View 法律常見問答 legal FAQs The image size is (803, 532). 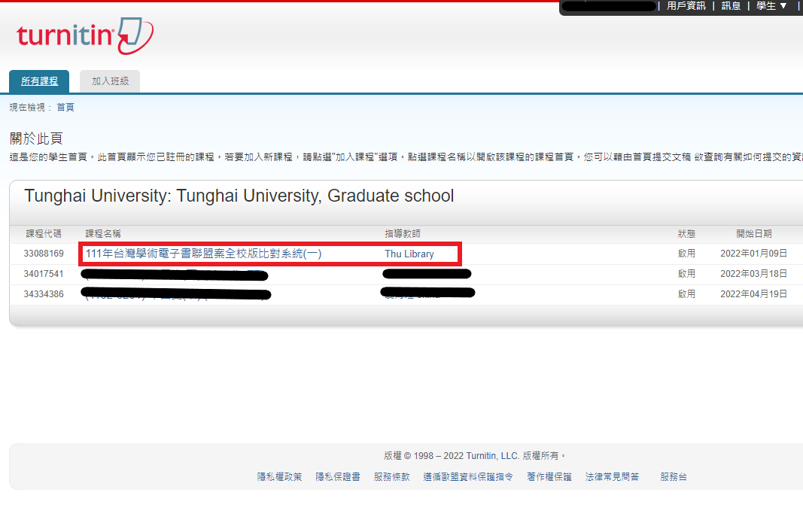coord(613,476)
